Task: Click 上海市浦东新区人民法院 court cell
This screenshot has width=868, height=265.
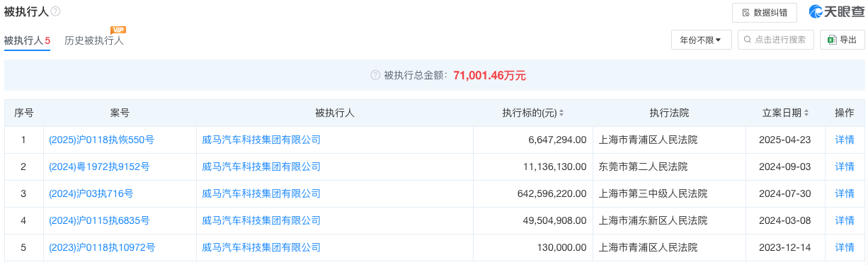Action: point(653,220)
